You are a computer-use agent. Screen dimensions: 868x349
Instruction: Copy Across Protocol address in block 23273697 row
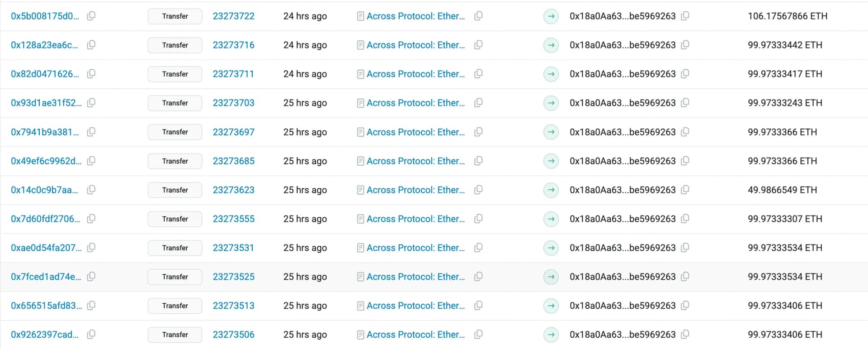point(478,132)
